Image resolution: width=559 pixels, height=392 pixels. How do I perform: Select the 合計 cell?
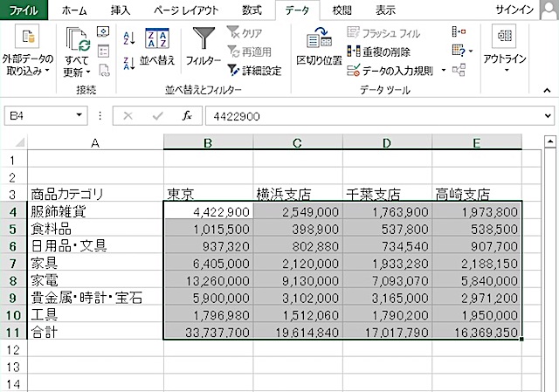(x=95, y=333)
